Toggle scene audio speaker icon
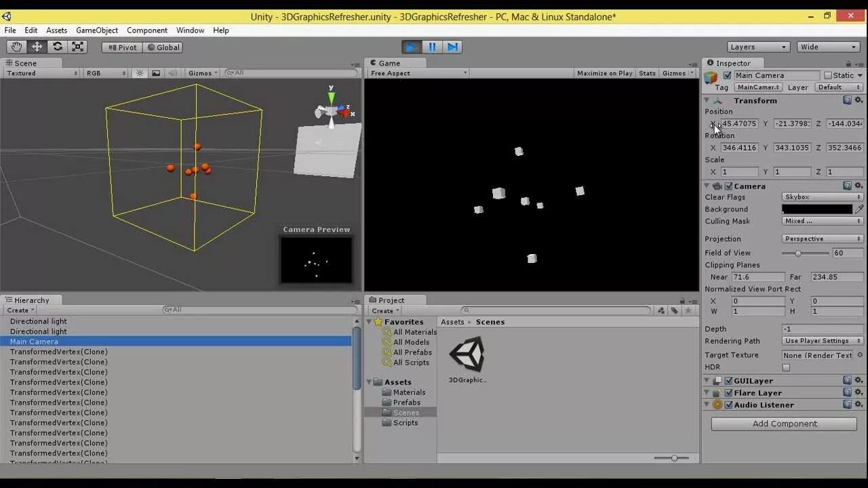The width and height of the screenshot is (868, 488). pyautogui.click(x=172, y=73)
